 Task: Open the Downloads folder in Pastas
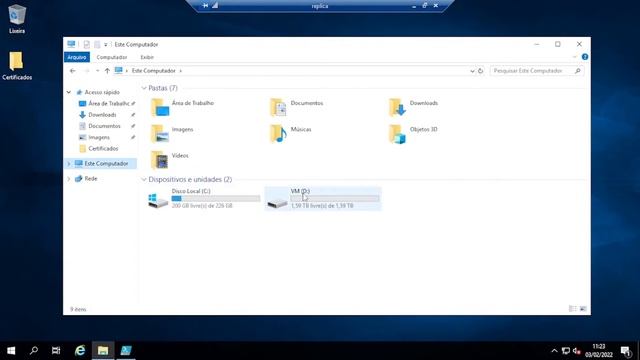click(x=413, y=107)
